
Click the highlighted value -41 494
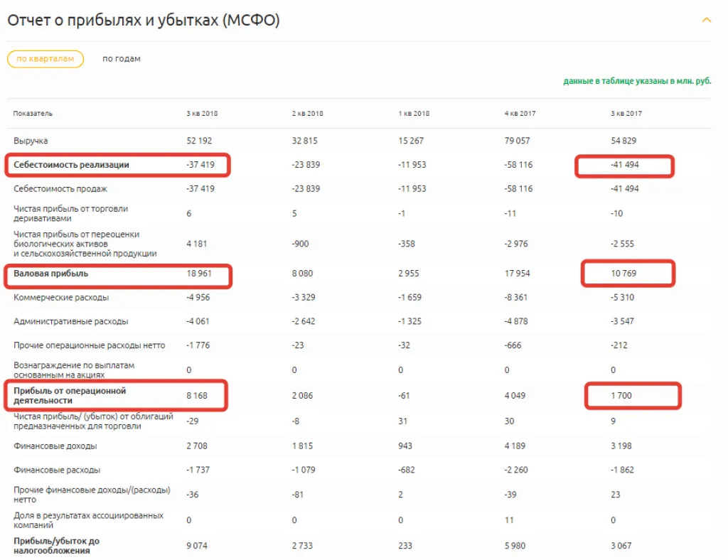(x=625, y=166)
